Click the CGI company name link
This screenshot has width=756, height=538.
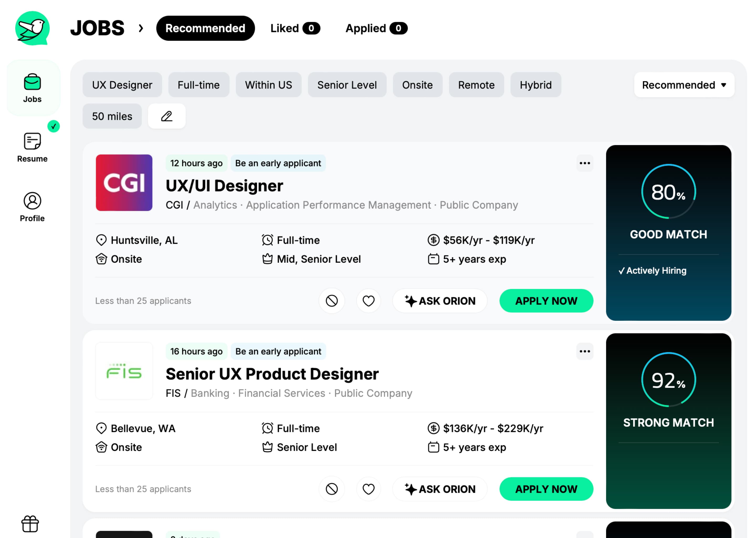[x=175, y=205]
